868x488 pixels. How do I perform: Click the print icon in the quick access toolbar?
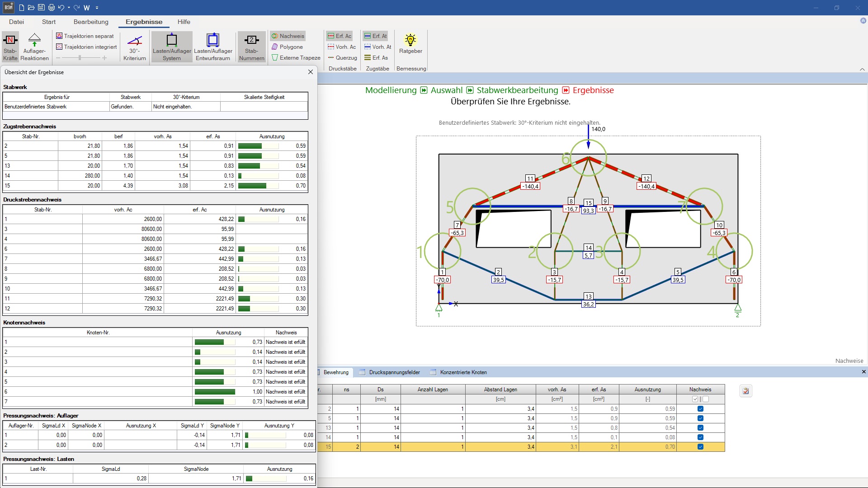[51, 8]
